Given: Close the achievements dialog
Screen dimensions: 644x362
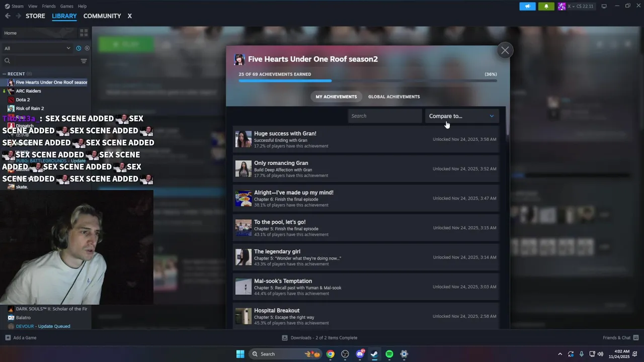Looking at the screenshot, I should click(x=505, y=50).
